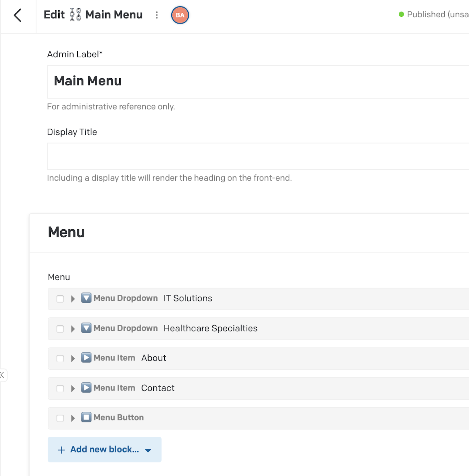469x476 pixels.
Task: Click the Menu Button square block icon
Action: point(86,417)
